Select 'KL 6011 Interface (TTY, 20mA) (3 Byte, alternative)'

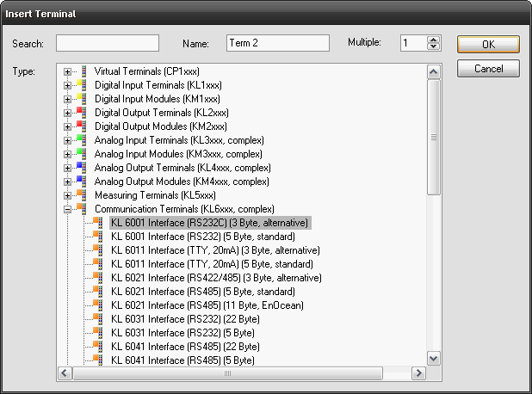pos(215,250)
